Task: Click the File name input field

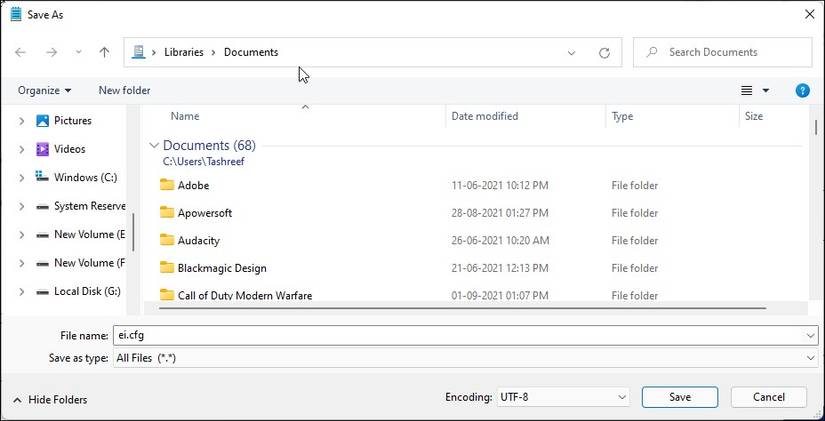Action: [x=460, y=336]
